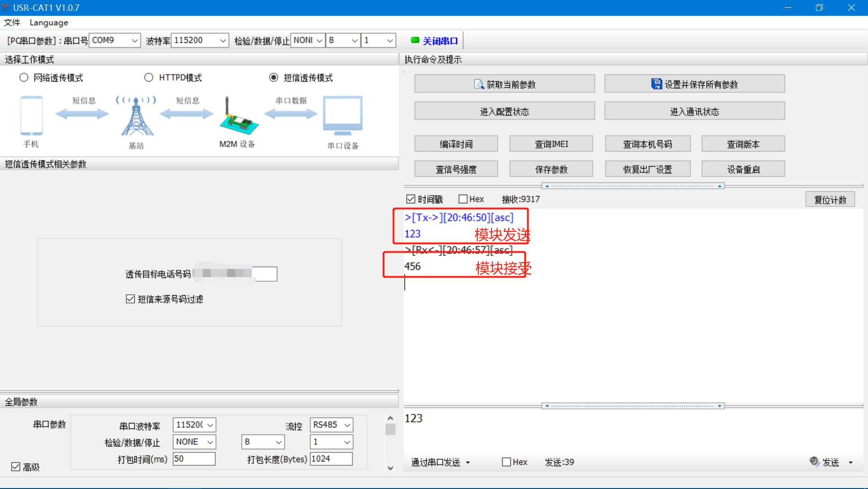868x489 pixels.
Task: Click 进入通讯状态 button
Action: coord(694,111)
